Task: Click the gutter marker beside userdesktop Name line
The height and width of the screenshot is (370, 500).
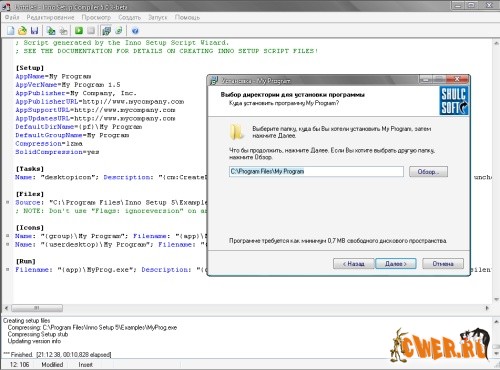Action: [x=8, y=244]
